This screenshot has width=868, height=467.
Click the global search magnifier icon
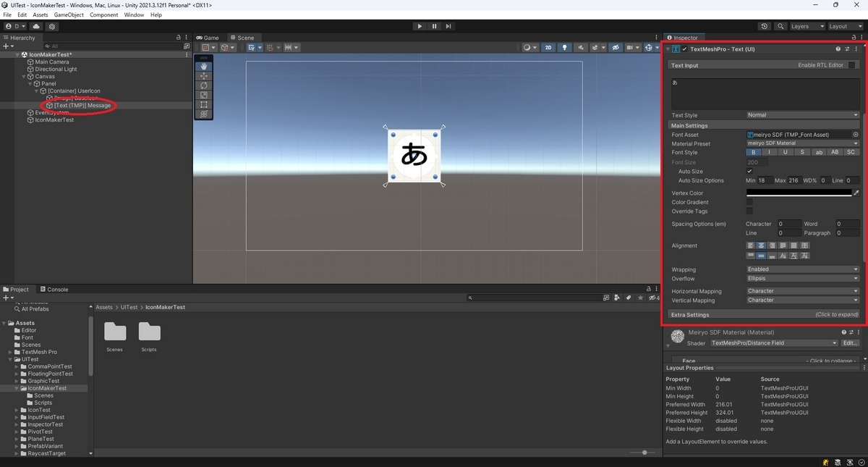tap(780, 26)
